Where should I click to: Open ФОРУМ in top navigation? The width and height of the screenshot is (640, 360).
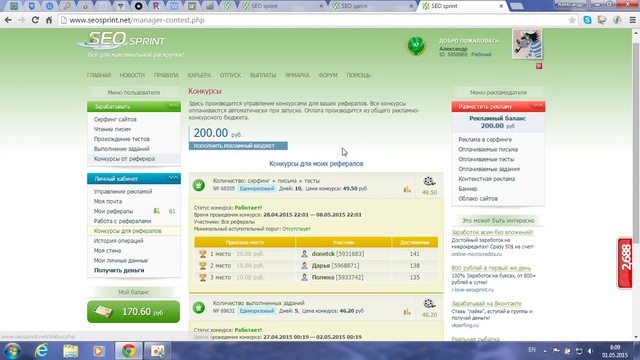click(328, 75)
